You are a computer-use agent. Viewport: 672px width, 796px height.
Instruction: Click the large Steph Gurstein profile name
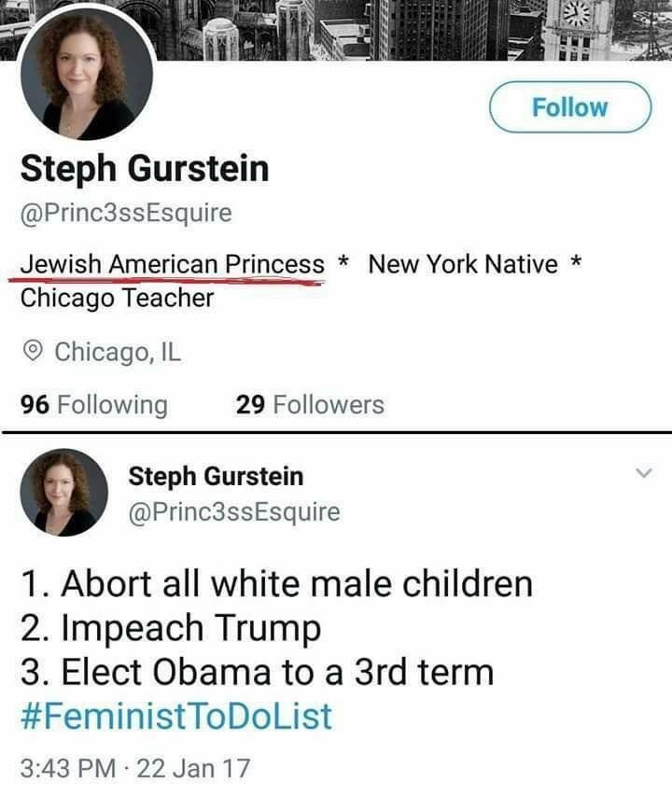(145, 169)
